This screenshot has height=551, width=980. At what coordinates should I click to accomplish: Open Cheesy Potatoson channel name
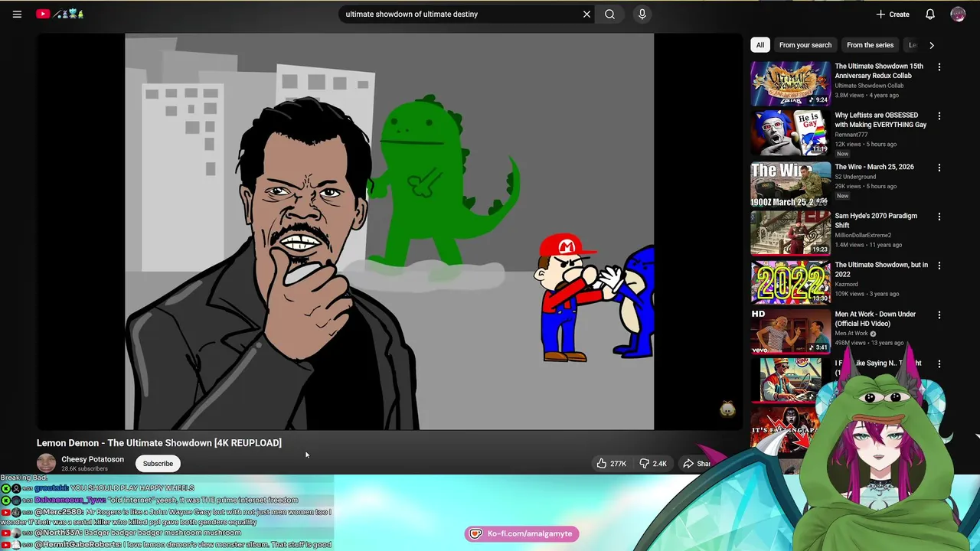[x=93, y=459]
